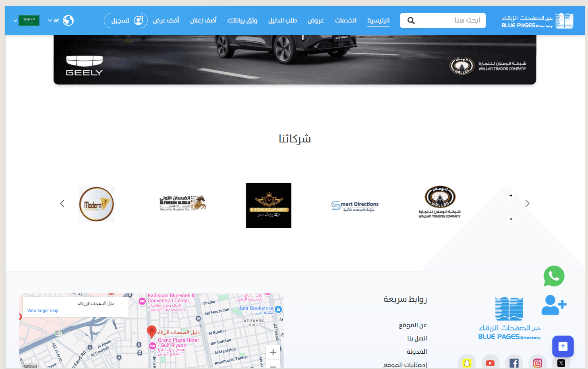
Task: Expand the 'ar' language dropdown
Action: pos(54,21)
